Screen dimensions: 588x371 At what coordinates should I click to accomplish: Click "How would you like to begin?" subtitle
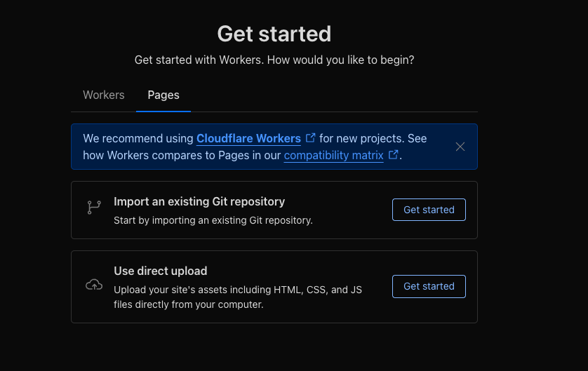[274, 60]
